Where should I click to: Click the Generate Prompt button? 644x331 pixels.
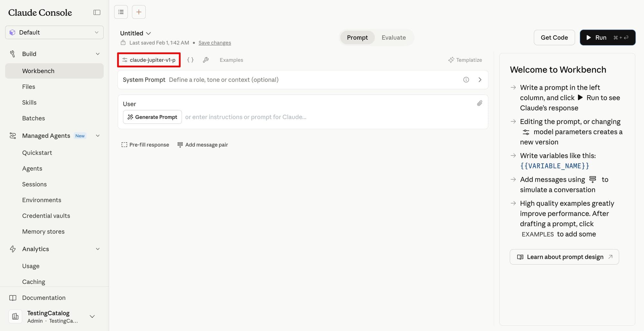[152, 117]
